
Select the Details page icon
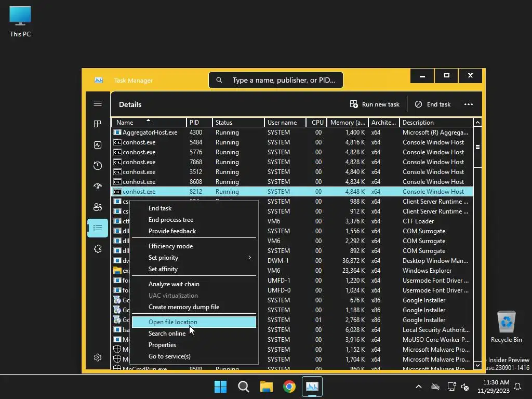tap(98, 228)
